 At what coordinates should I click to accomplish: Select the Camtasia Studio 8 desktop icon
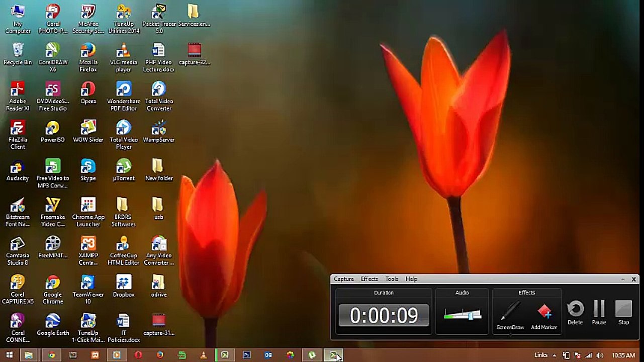(18, 251)
